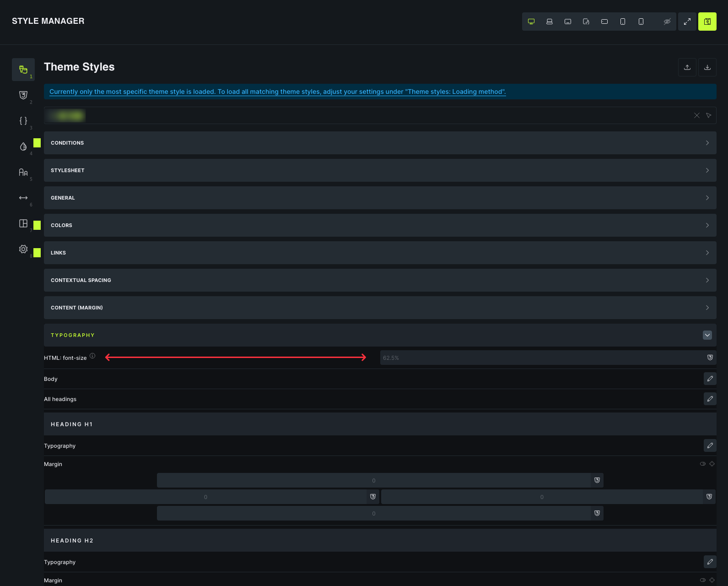The height and width of the screenshot is (586, 728).
Task: Expand the Colors section
Action: click(x=380, y=225)
